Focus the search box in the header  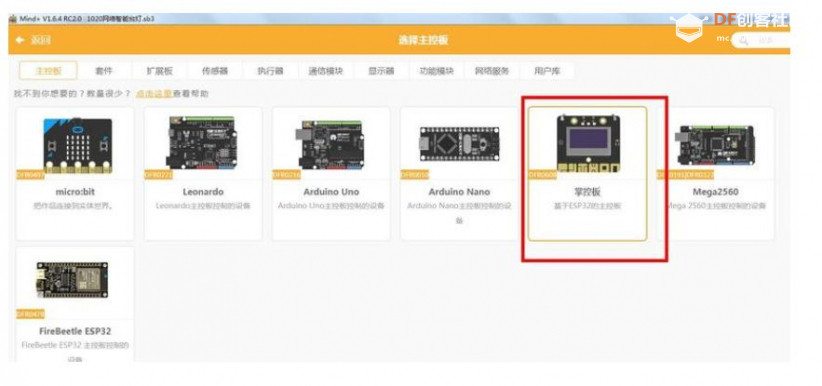pos(760,40)
